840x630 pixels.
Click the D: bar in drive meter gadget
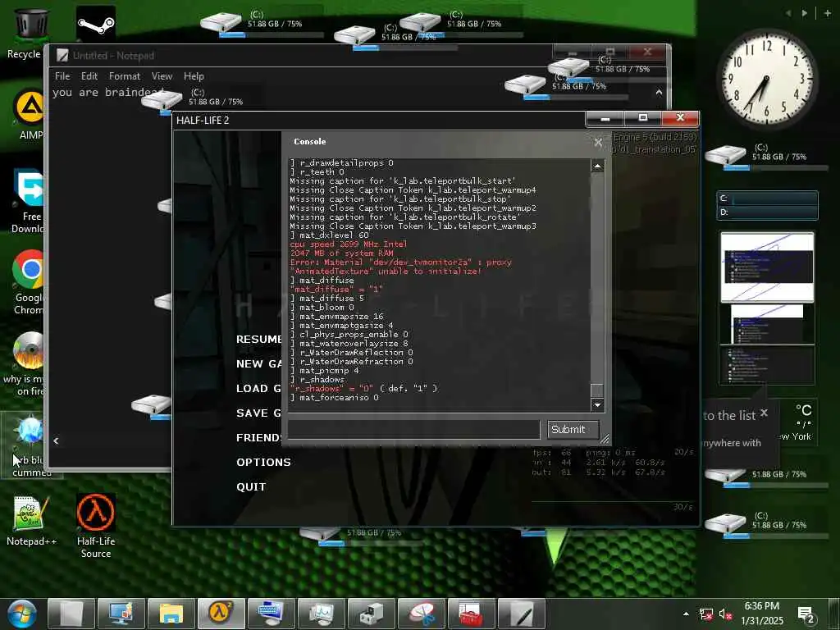tap(767, 212)
